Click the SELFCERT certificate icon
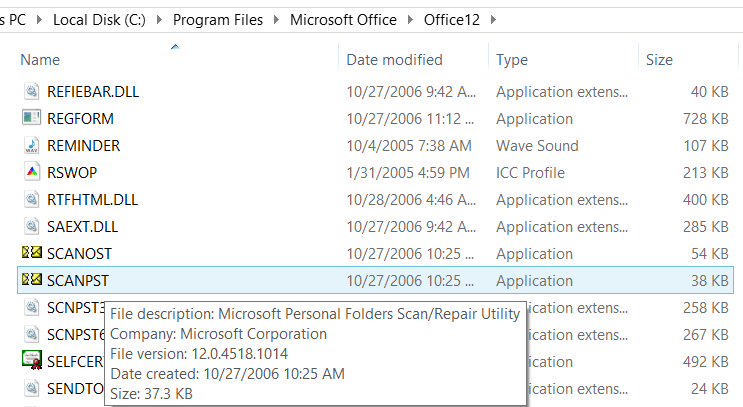 coord(32,360)
